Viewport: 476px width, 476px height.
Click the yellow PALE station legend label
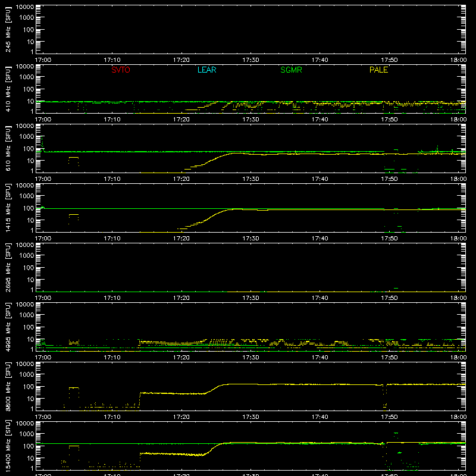point(378,70)
